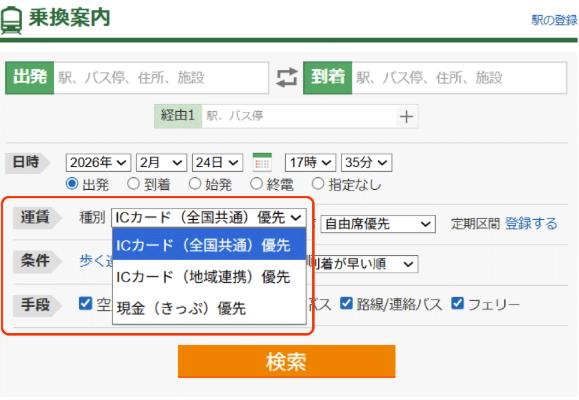Open the 自由席優先 seat dropdown
579x400 pixels.
pos(378,224)
